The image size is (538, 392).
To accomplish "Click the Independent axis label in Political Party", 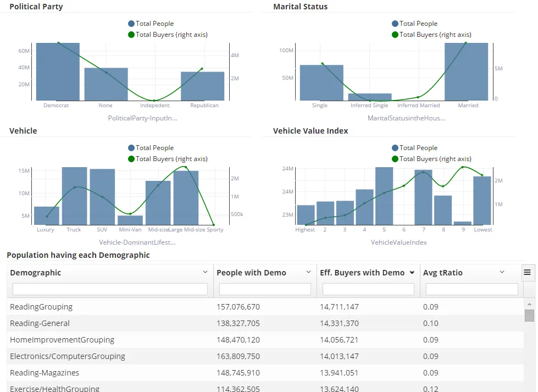I will [155, 106].
